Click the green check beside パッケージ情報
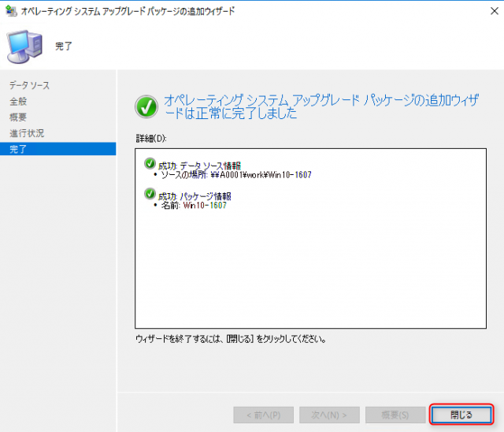This screenshot has width=504, height=432. tap(150, 195)
